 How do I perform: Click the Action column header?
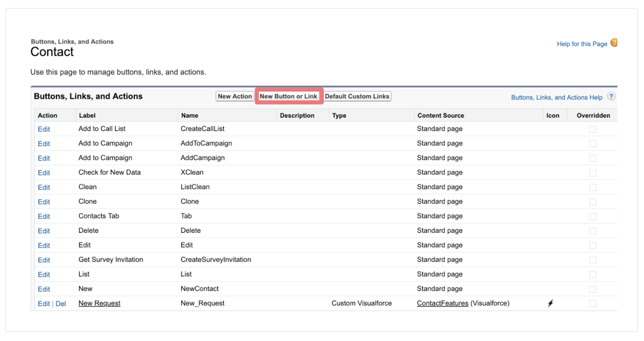point(47,116)
